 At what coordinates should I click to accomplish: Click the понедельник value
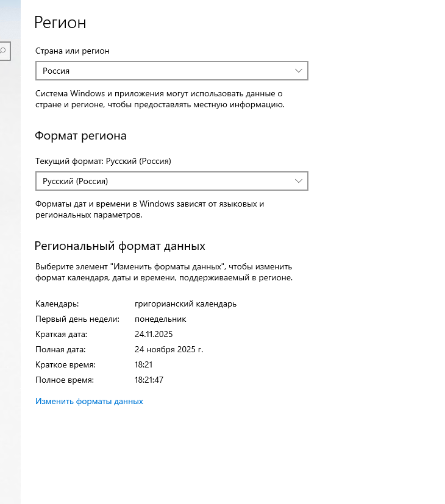pos(160,319)
